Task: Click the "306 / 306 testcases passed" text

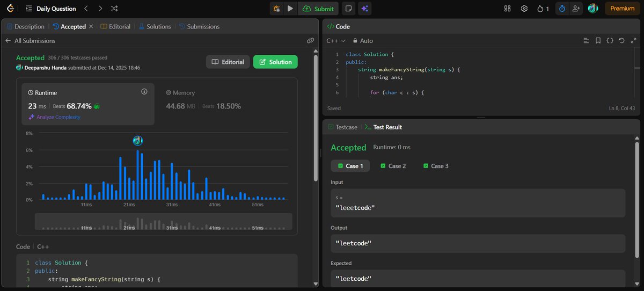Action: click(x=77, y=58)
